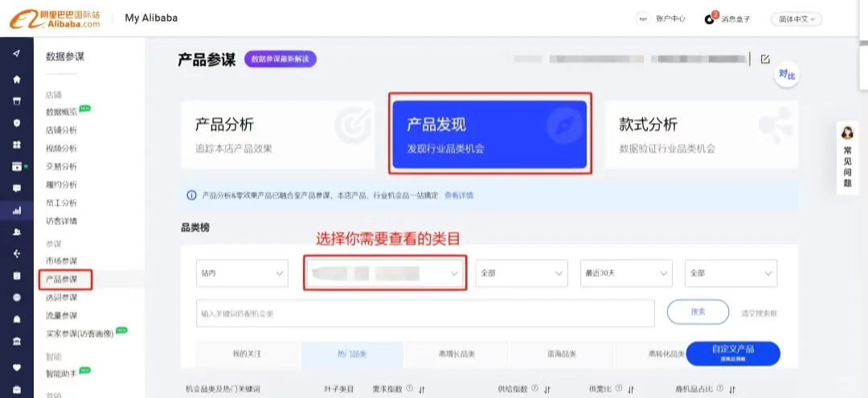
Task: Open 履约分析 in sidebar
Action: (61, 185)
